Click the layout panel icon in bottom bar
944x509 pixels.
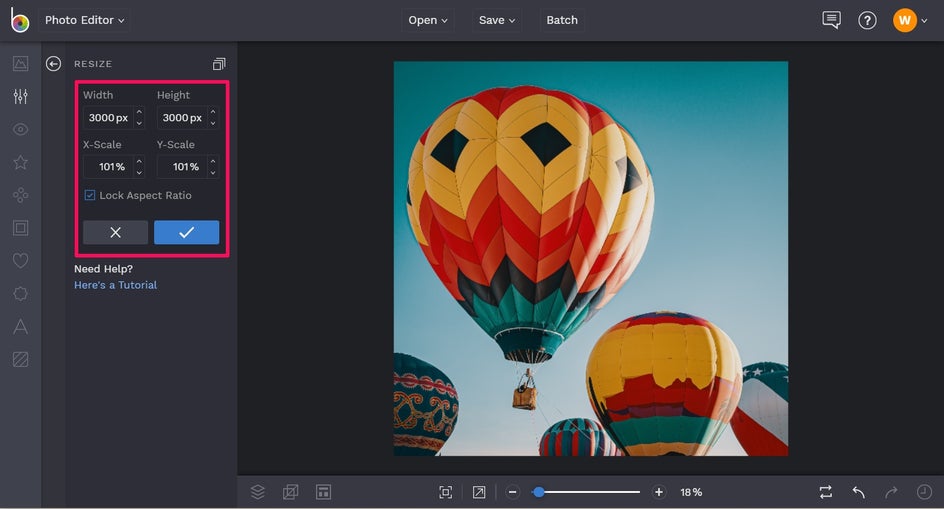coord(323,492)
